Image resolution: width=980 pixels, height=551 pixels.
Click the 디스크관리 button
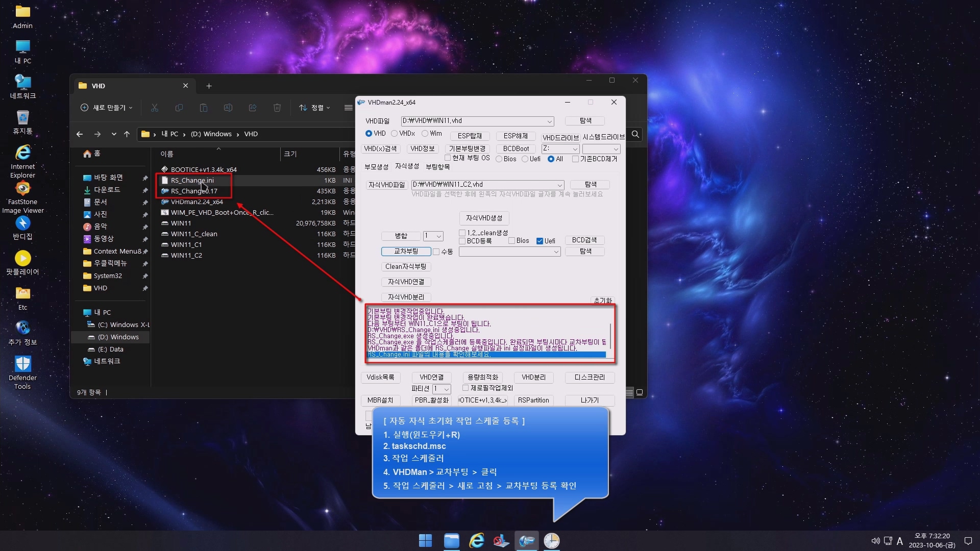590,378
